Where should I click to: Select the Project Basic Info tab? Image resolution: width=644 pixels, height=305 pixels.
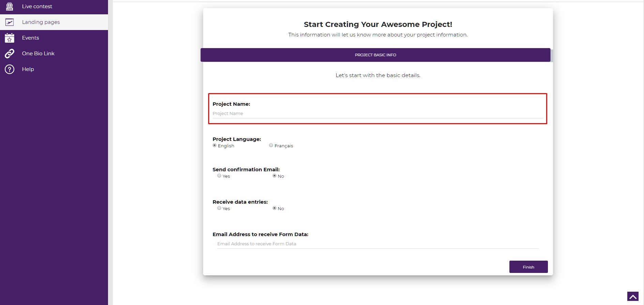click(375, 55)
